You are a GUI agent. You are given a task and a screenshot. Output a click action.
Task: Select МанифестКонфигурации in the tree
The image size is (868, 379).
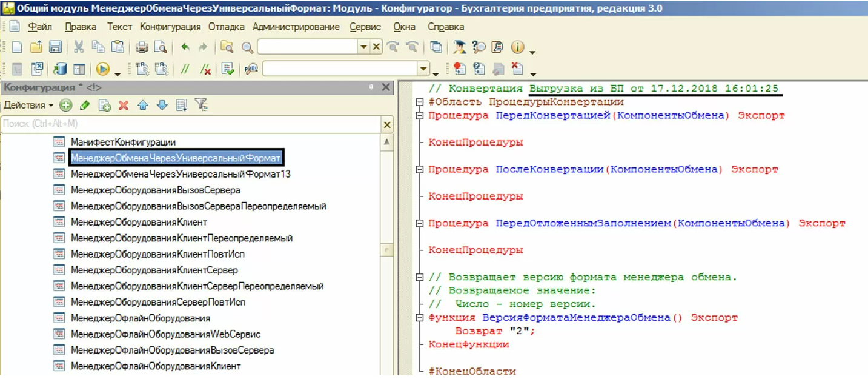click(x=123, y=142)
